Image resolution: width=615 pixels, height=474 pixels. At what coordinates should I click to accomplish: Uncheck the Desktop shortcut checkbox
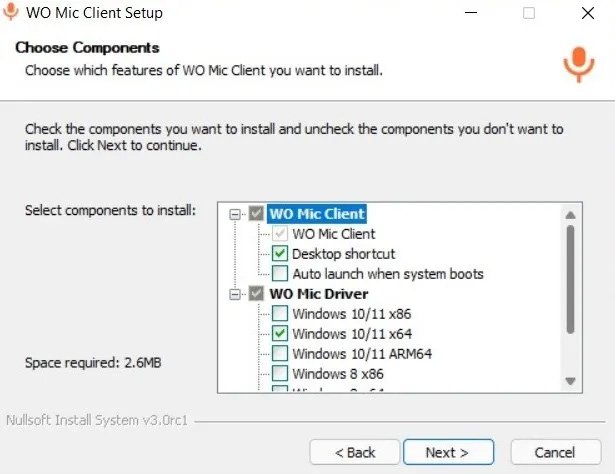point(280,254)
